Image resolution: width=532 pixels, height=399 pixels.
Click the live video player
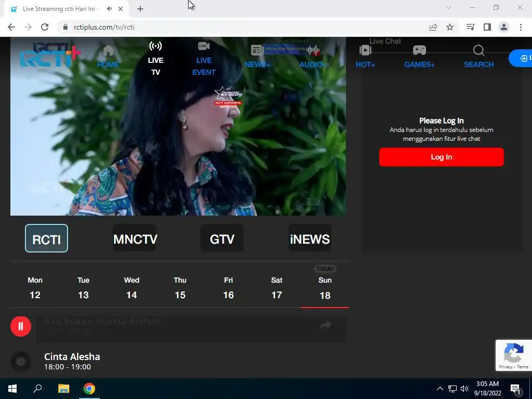tap(178, 126)
